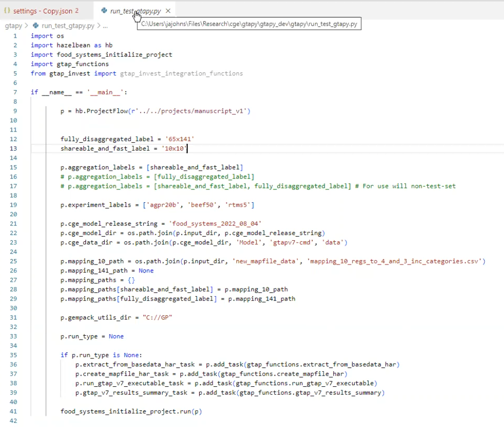The height and width of the screenshot is (427, 504).
Task: Click the Python icon on run_test_gtapy.py tab
Action: point(104,11)
